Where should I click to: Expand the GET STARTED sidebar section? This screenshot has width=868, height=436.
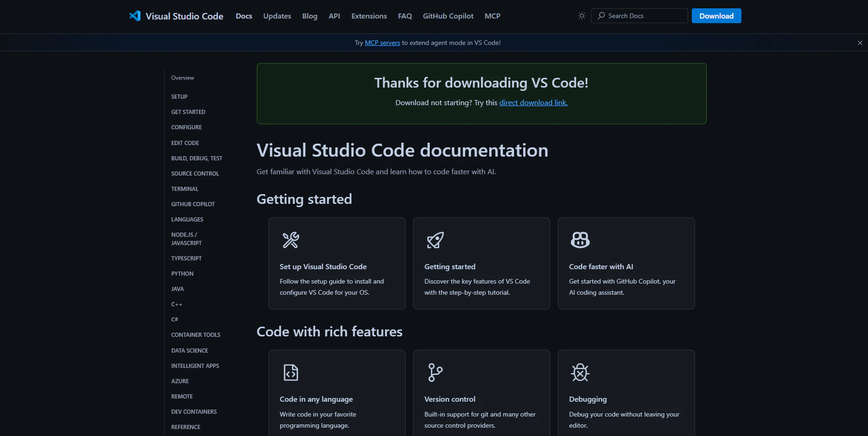[x=188, y=112]
